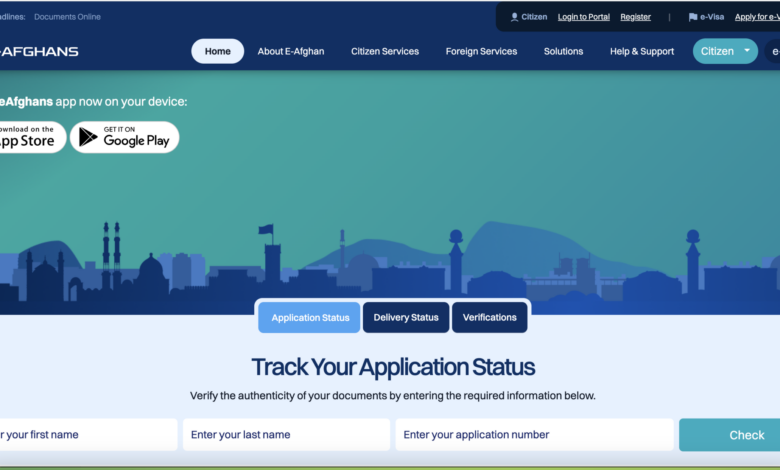Go to the Home nav item

pos(217,51)
